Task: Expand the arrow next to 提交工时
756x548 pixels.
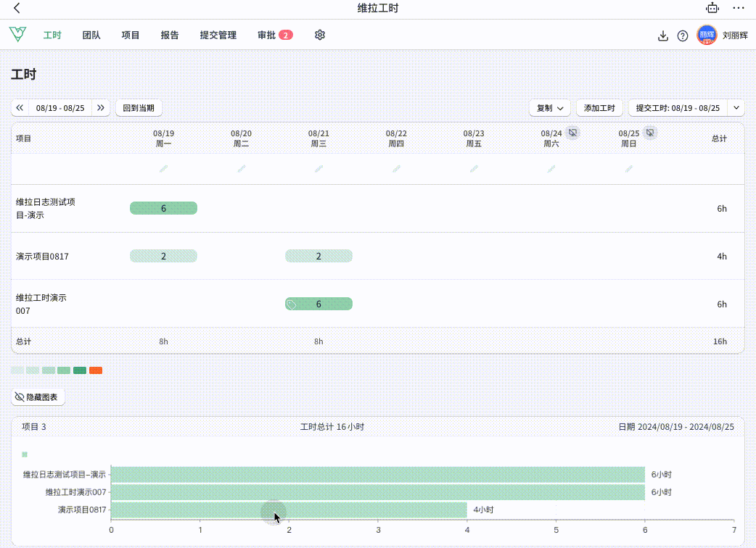Action: pyautogui.click(x=736, y=108)
